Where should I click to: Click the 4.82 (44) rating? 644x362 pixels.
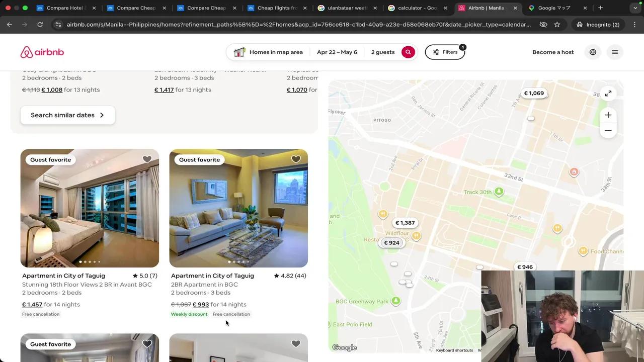290,276
